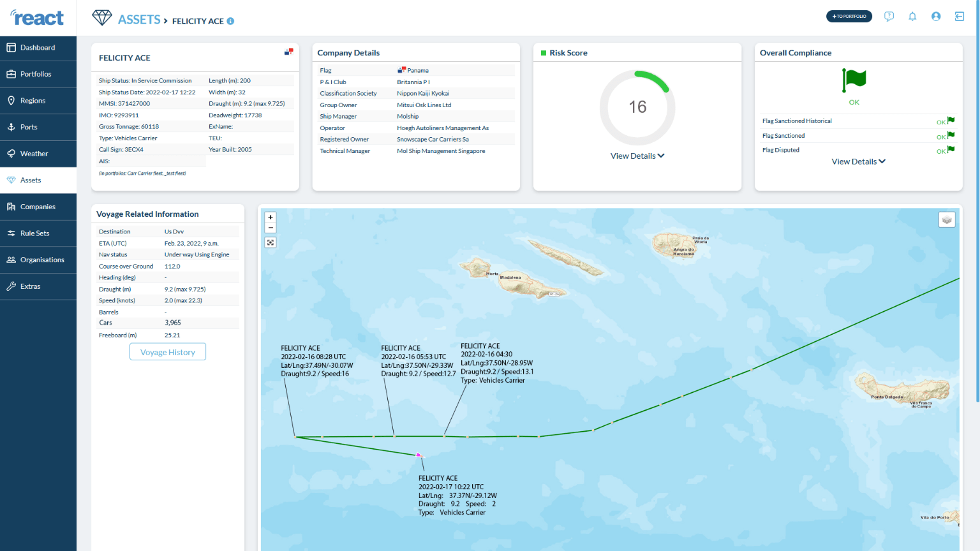This screenshot has width=980, height=551.
Task: Click the Ports anchor icon
Action: (x=11, y=127)
